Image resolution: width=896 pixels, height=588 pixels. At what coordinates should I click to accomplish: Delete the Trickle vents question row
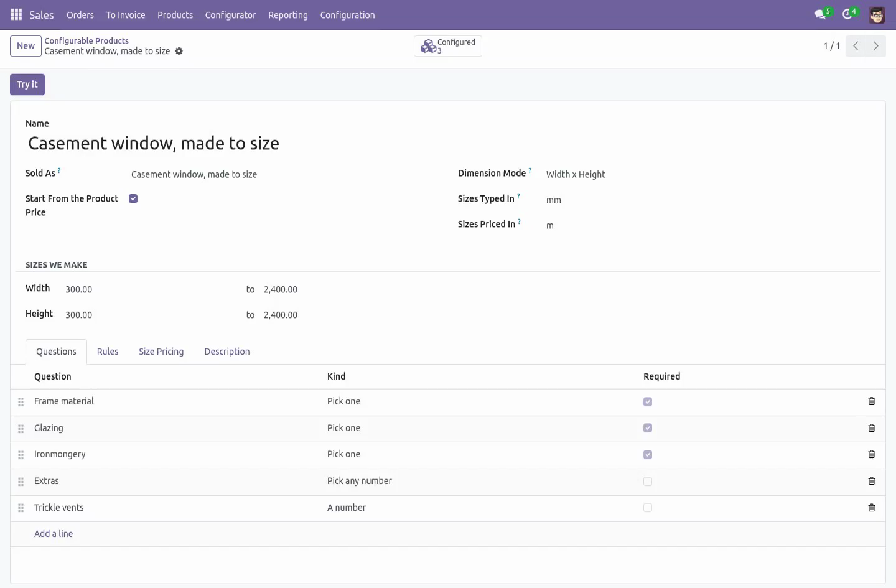point(872,508)
